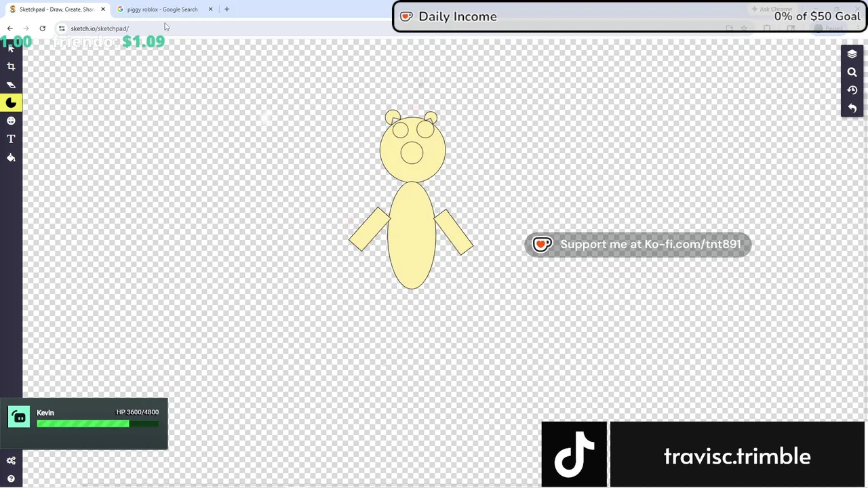Viewport: 868px width, 488px height.
Task: Select the Eraser tool
Action: point(11,85)
